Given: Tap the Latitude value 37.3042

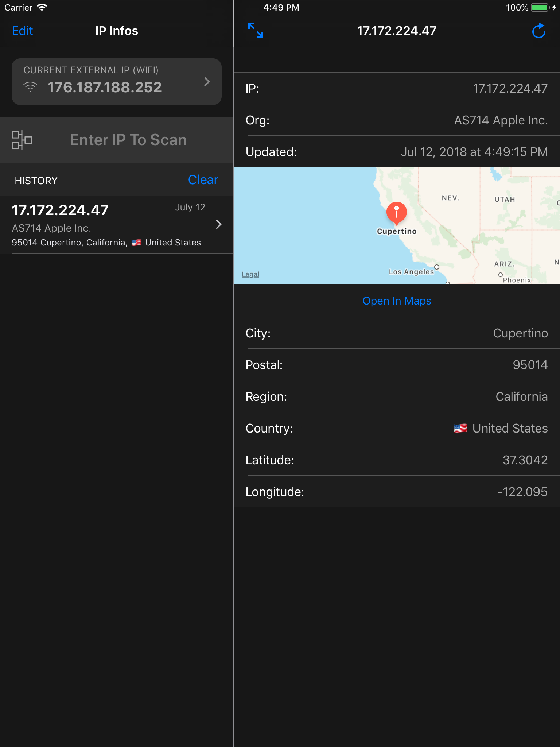Looking at the screenshot, I should coord(525,460).
